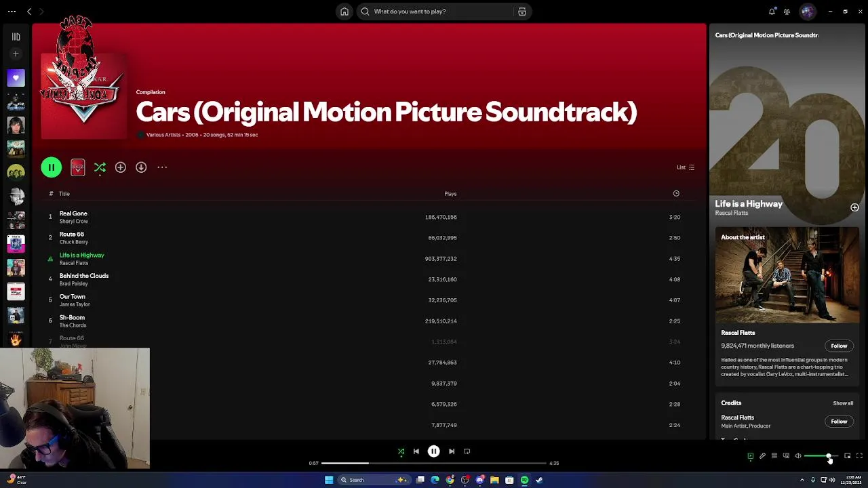Select track Sh-Boom

coord(72,318)
